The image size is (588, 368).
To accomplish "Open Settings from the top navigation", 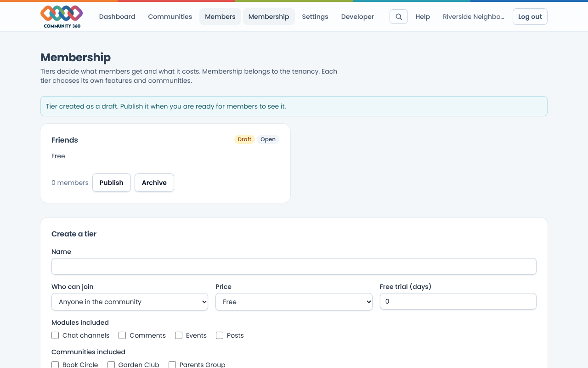I will [x=315, y=17].
